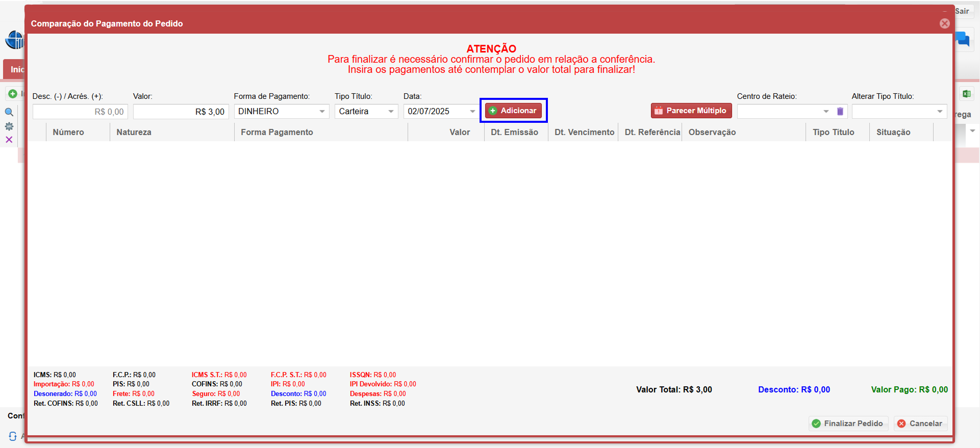
Task: Click the Sair link at top right
Action: [962, 11]
